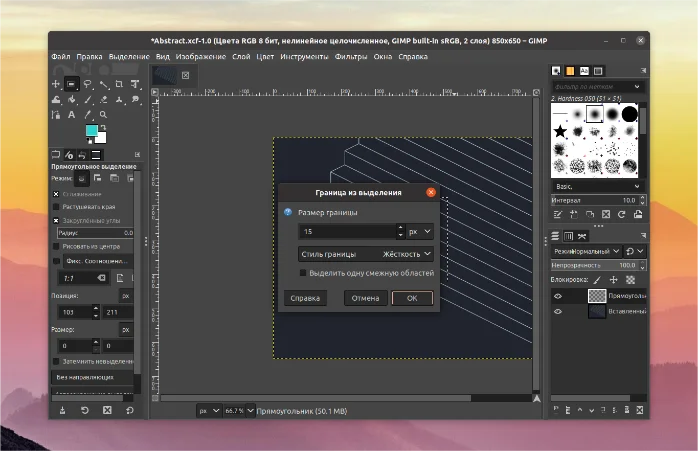
Task: Toggle the Растушевать края checkbox
Action: (x=56, y=206)
